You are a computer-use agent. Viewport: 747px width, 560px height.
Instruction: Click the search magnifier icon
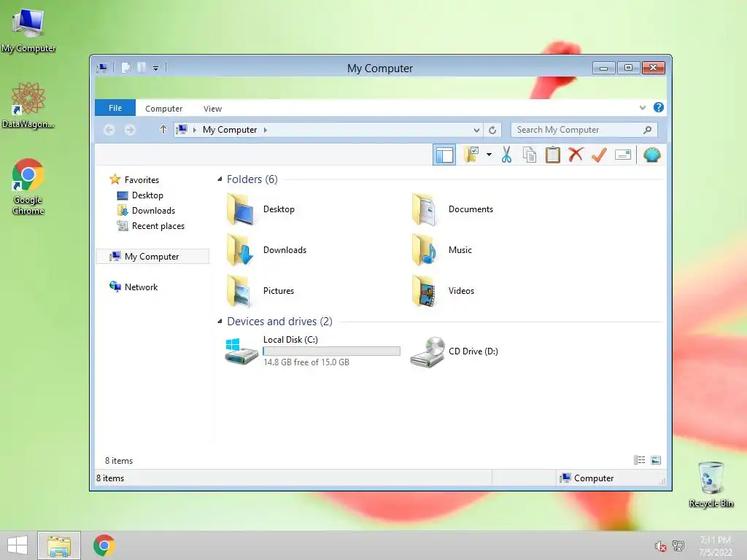pos(647,130)
